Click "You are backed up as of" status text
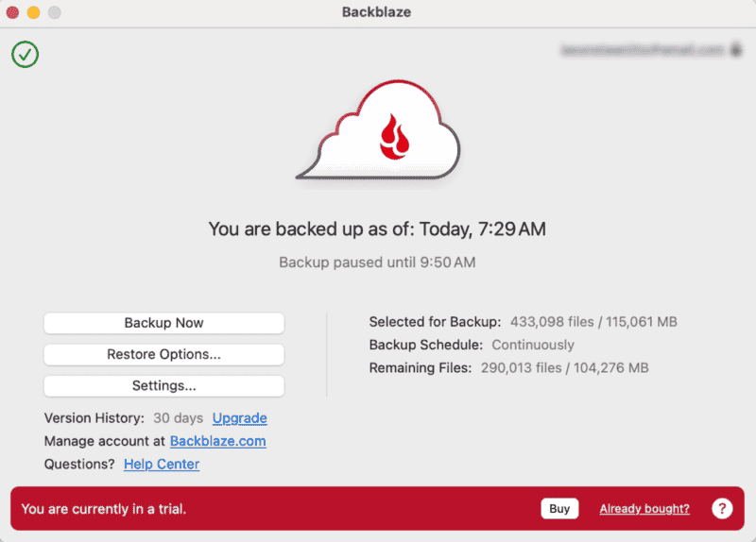756x542 pixels. (x=377, y=229)
